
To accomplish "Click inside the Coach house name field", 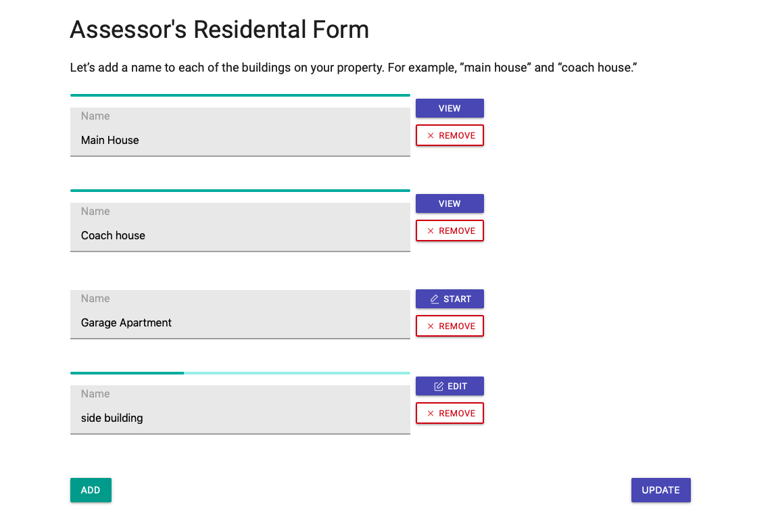I will [240, 227].
